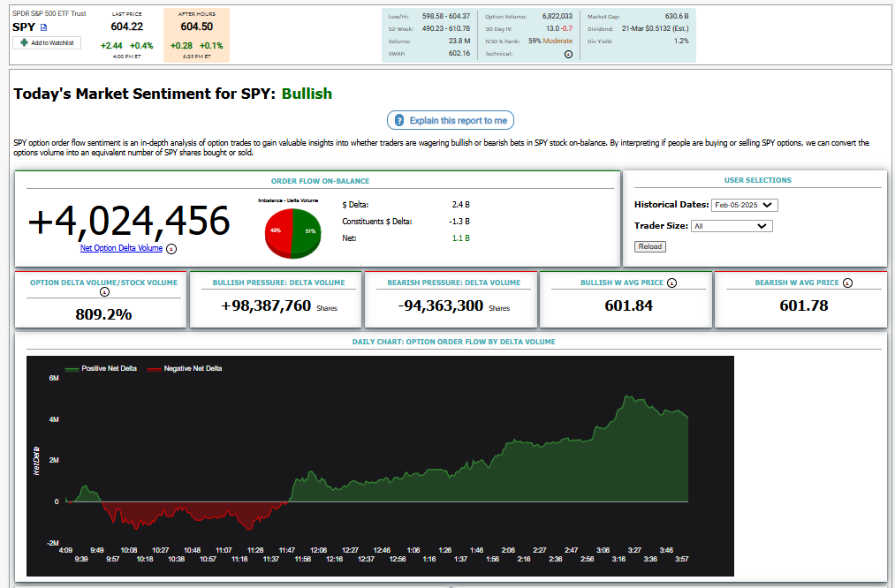Click the 601.84 bullish average price

pos(628,306)
